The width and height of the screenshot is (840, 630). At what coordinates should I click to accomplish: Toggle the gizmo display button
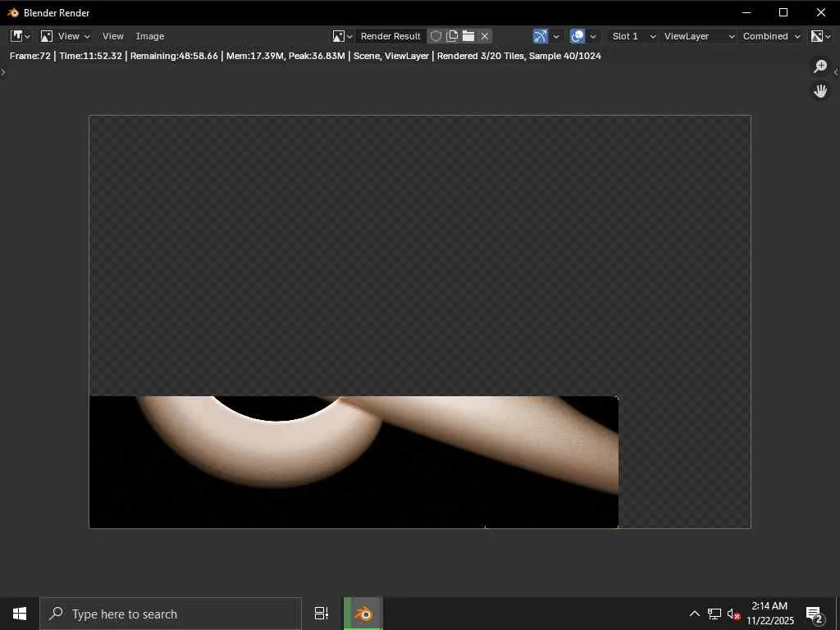pyautogui.click(x=540, y=36)
